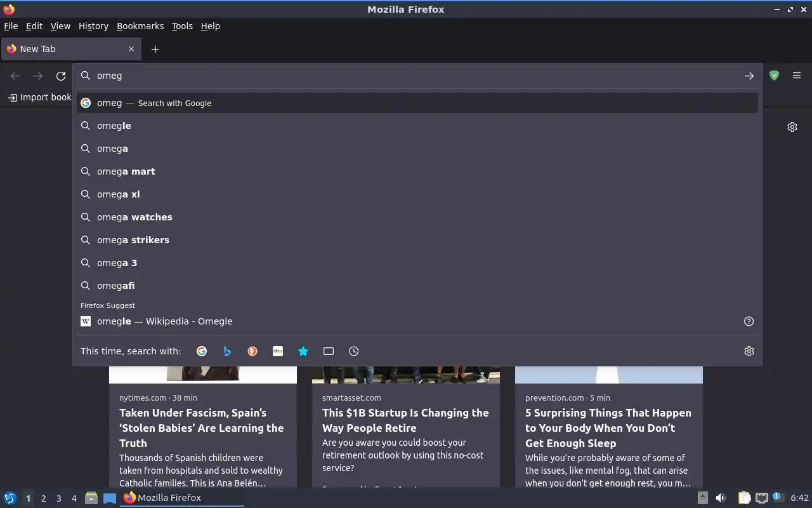Open search settings gear in suggestion panel
This screenshot has height=508, width=812.
coord(749,351)
